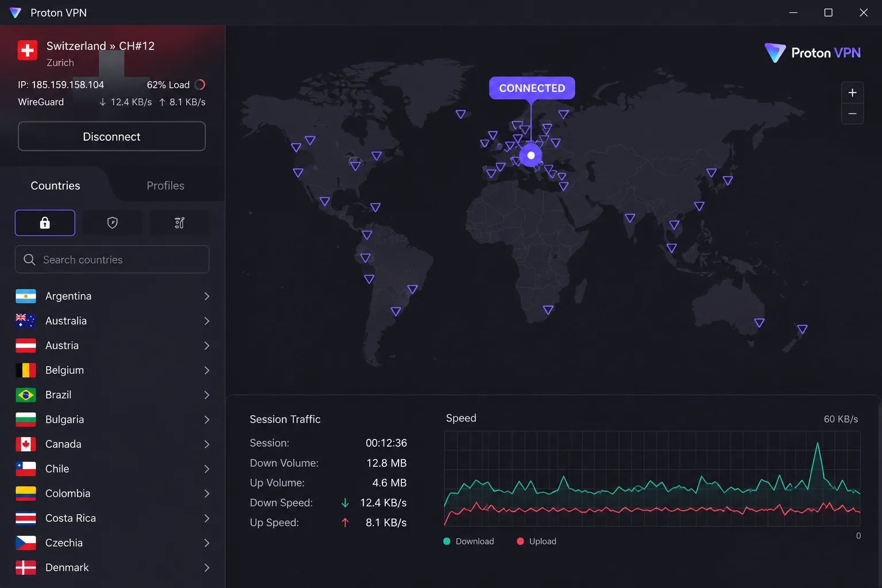This screenshot has width=882, height=588.
Task: Click the WireGuard protocol label
Action: 41,102
